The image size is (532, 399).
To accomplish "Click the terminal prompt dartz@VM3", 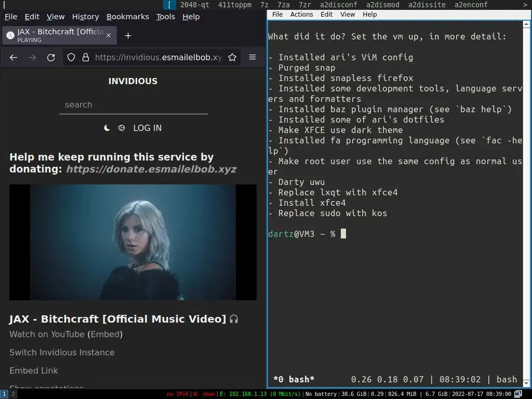I will 291,234.
